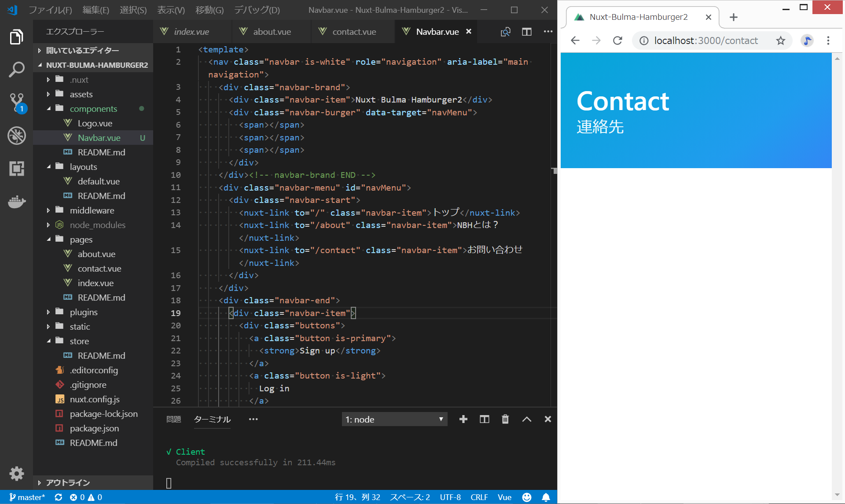Open the Docker view icon
This screenshot has height=504, width=845.
pyautogui.click(x=16, y=202)
